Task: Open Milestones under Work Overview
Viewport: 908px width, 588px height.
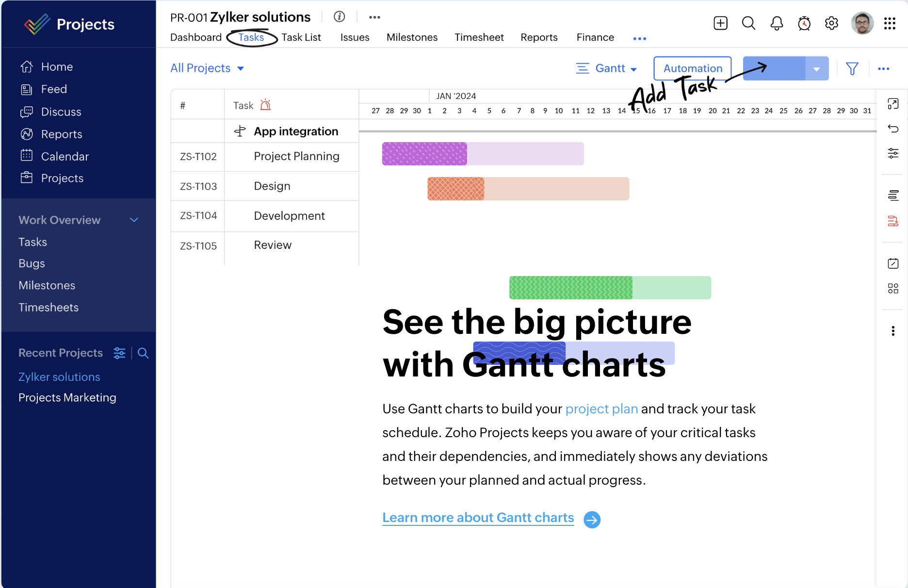Action: tap(47, 285)
